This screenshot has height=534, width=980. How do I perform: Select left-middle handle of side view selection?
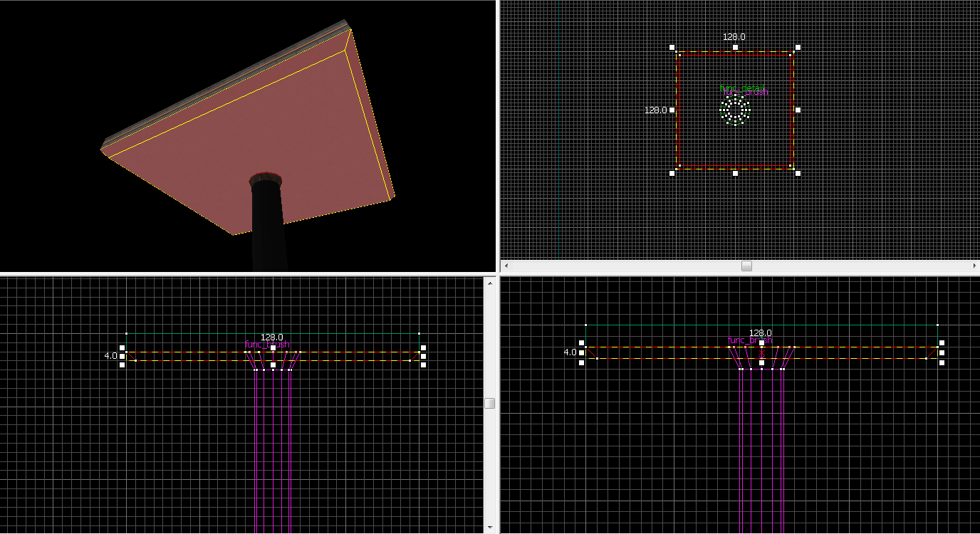[582, 352]
